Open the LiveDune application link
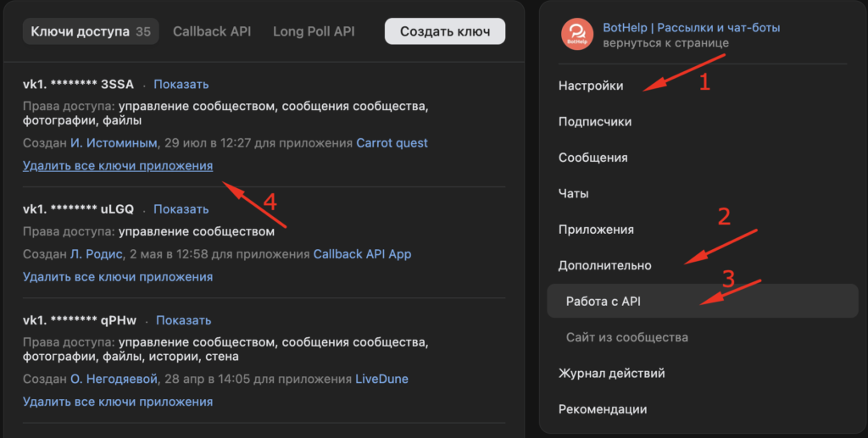This screenshot has height=438, width=868. (x=381, y=379)
